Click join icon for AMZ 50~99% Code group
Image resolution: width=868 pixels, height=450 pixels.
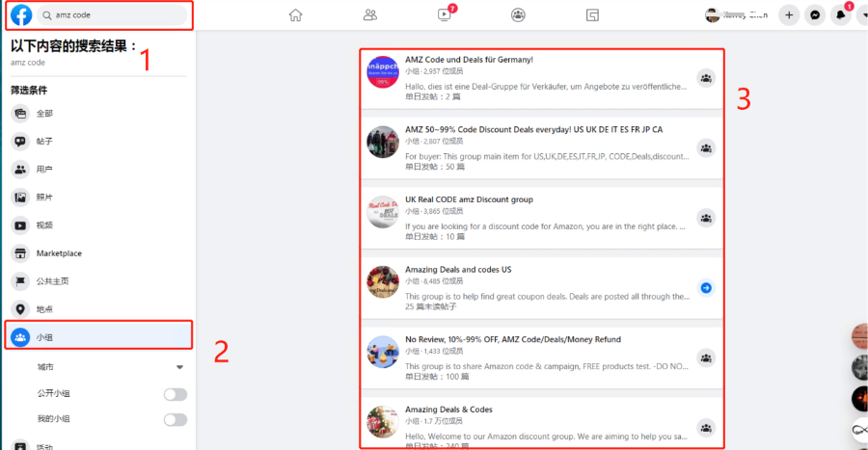click(x=706, y=148)
